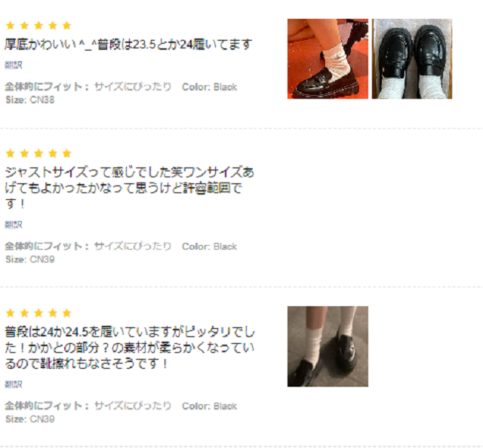Open the top-down black loafers photo
This screenshot has width=483, height=448.
click(412, 59)
